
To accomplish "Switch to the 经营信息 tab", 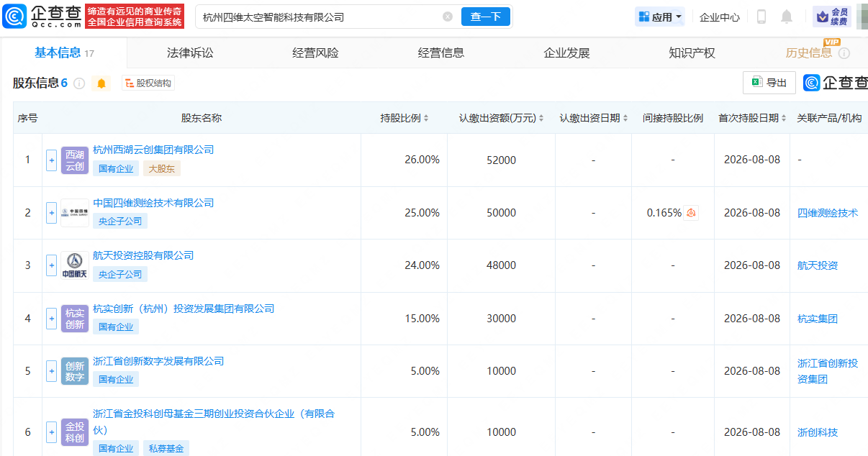I will coord(441,53).
